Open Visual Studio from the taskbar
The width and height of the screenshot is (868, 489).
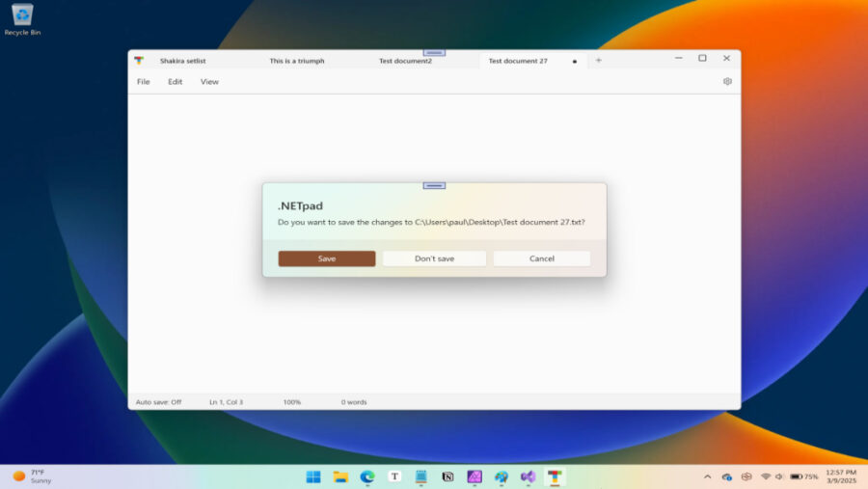click(x=528, y=476)
